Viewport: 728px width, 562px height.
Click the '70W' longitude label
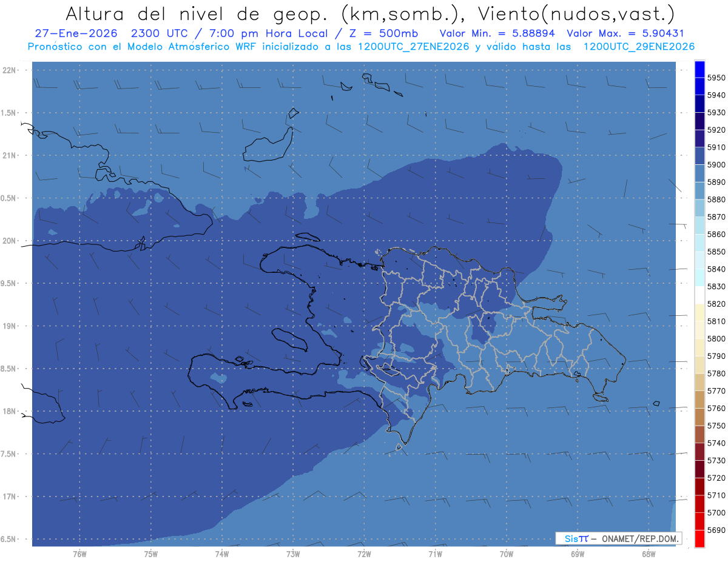(507, 554)
